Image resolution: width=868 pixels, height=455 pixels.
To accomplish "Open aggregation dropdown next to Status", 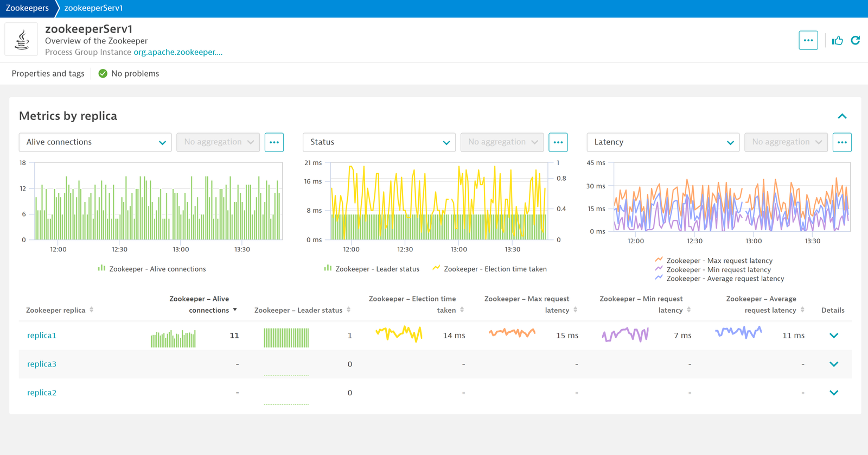I will pos(502,142).
